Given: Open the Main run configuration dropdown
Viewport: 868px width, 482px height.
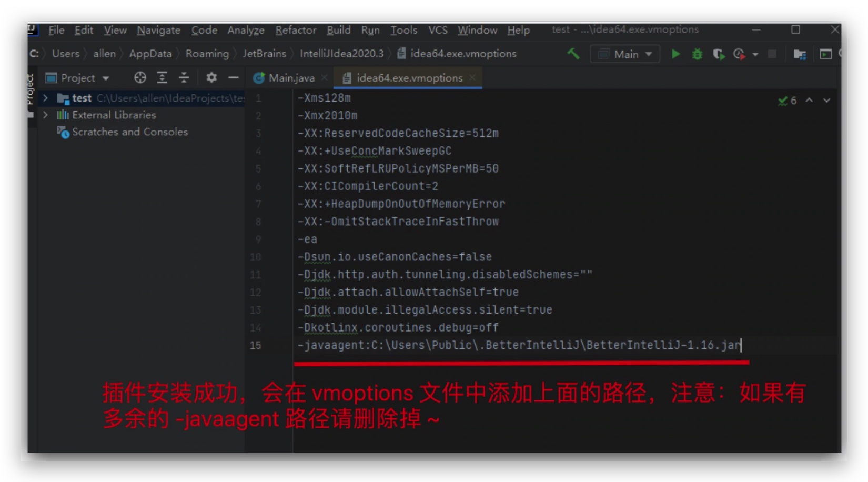Looking at the screenshot, I should 625,54.
